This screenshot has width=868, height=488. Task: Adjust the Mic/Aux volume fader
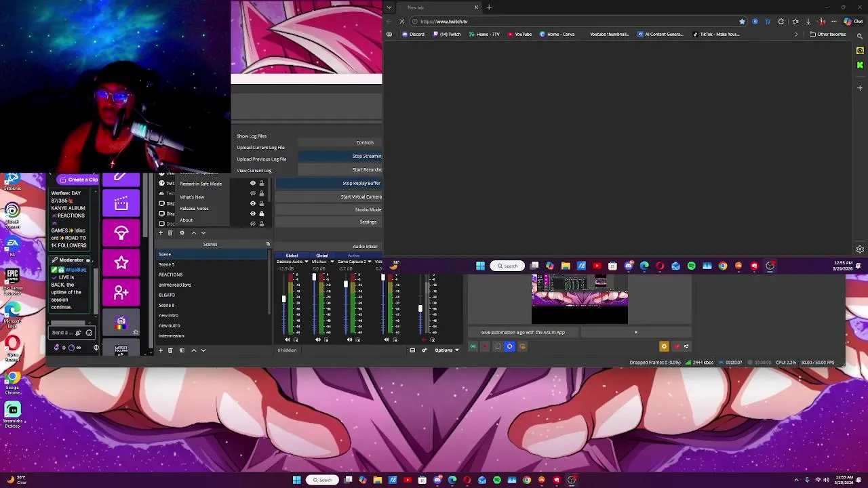pyautogui.click(x=314, y=277)
